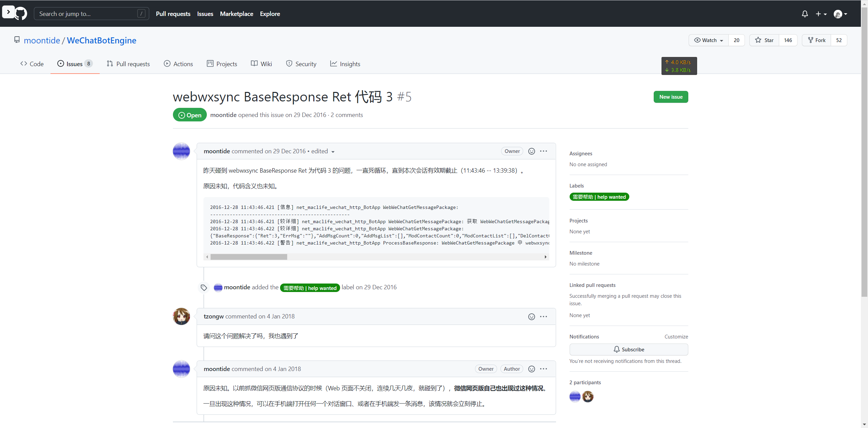Open the WeChatBotEngine repository link
868x428 pixels.
(x=101, y=40)
